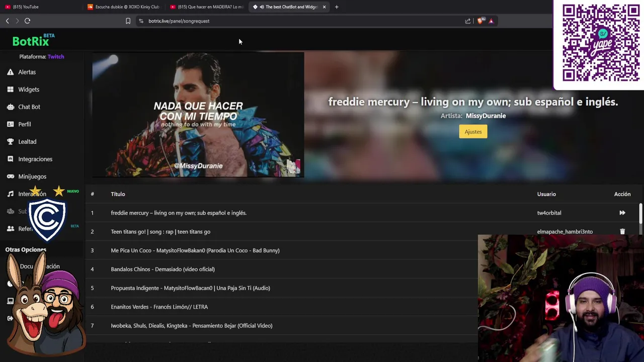The width and height of the screenshot is (644, 362).
Task: Select row 'freddie mercury – living on my own' title
Action: pos(179,213)
